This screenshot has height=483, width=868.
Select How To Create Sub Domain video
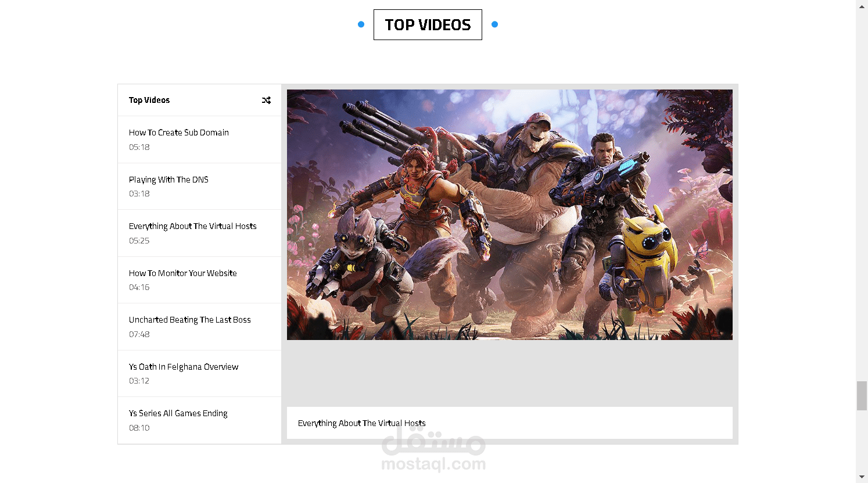click(x=199, y=139)
